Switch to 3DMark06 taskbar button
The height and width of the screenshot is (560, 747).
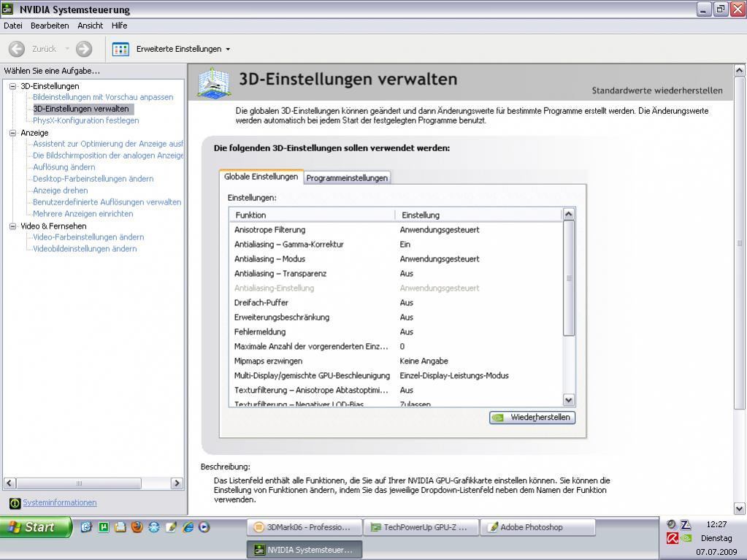[x=304, y=527]
